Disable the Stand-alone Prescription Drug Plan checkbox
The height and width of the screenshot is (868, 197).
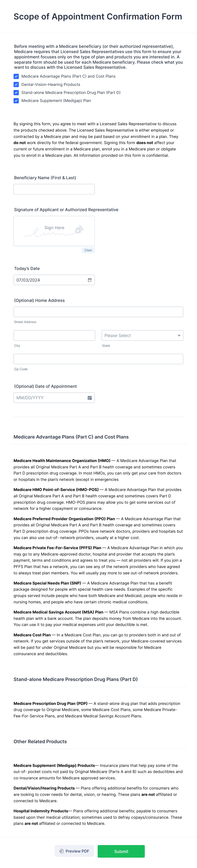[16, 92]
